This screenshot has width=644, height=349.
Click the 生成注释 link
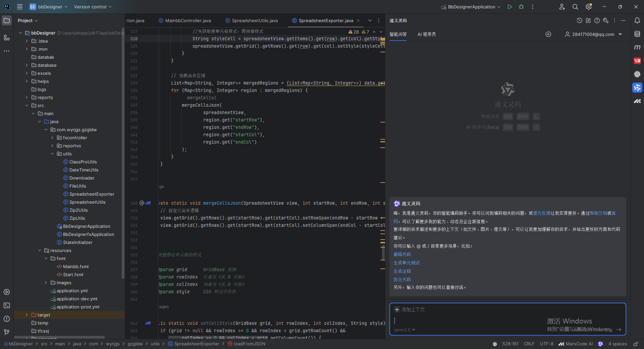tap(402, 271)
